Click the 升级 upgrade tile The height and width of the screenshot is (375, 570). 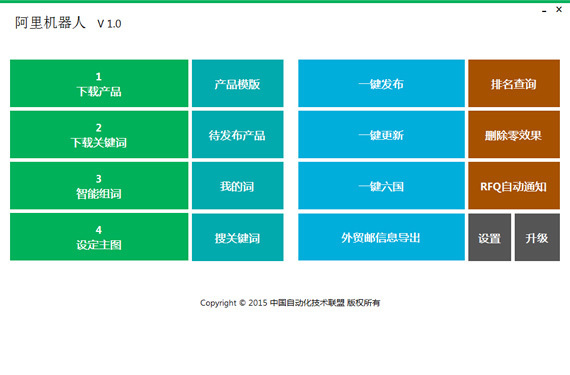(x=537, y=237)
